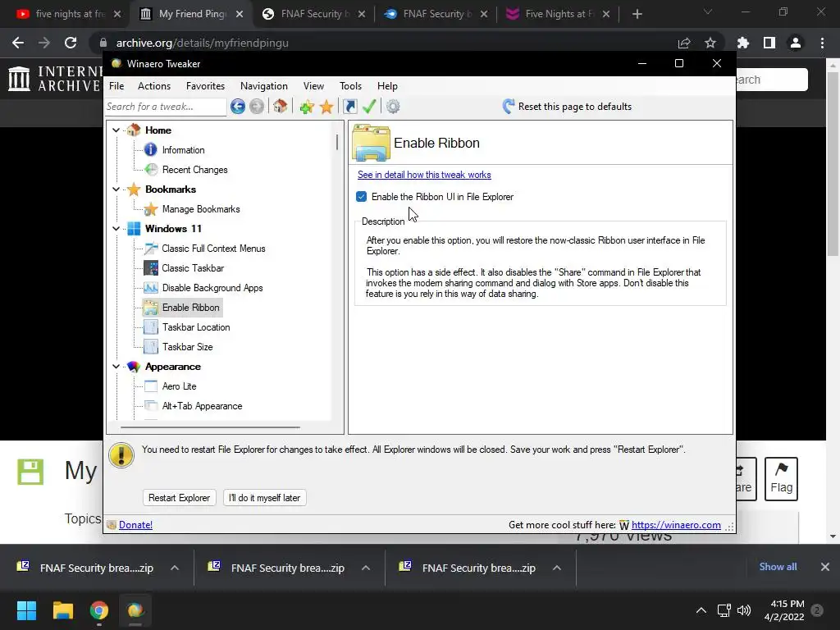
Task: Open File Explorer from taskbar
Action: [x=62, y=609]
